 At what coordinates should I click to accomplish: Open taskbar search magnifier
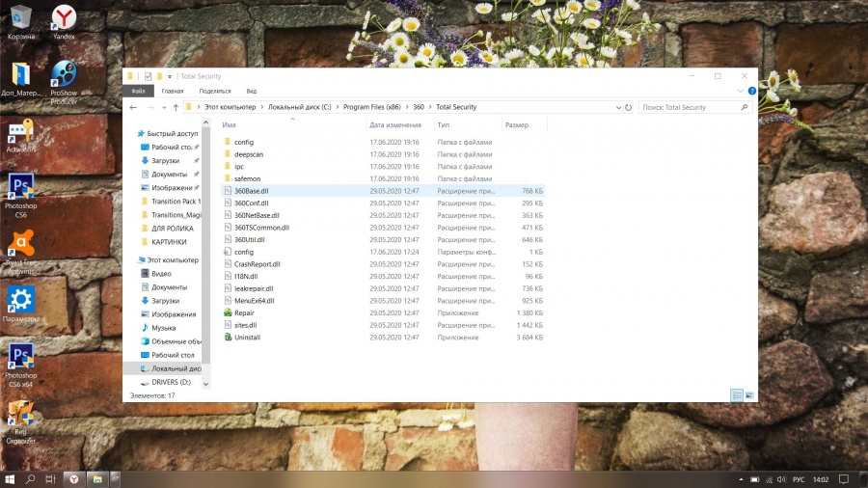30,479
